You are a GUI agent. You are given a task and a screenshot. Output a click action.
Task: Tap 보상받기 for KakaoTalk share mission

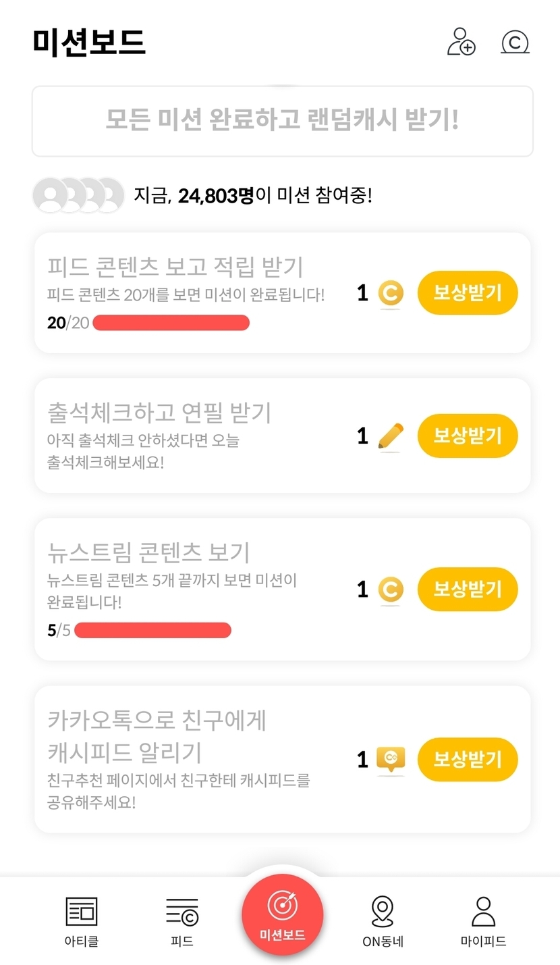(x=468, y=760)
